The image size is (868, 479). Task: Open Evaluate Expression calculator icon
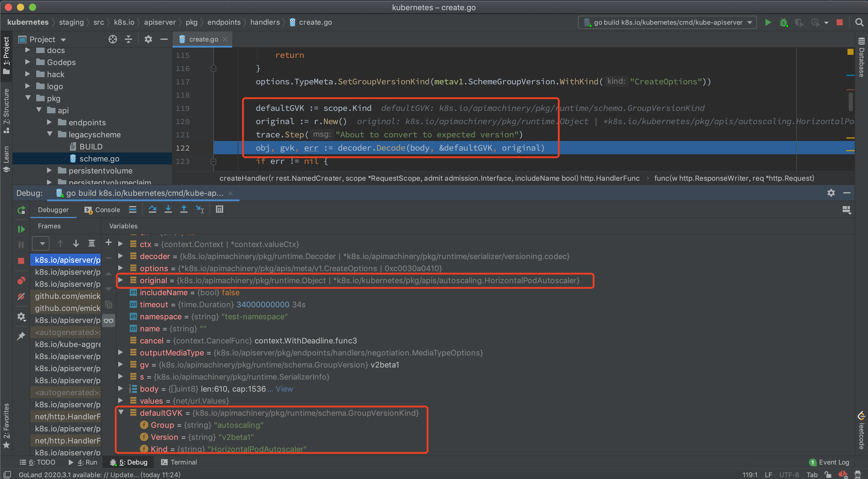[x=219, y=209]
